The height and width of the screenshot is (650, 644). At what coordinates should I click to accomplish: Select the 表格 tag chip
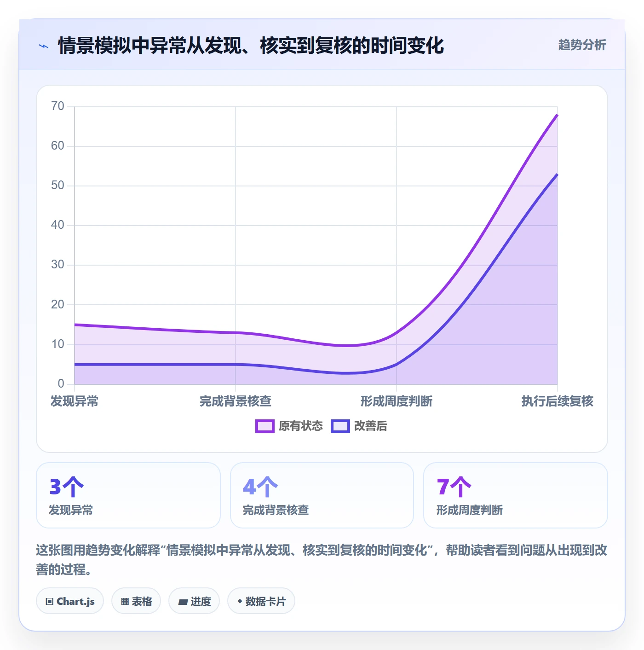click(136, 601)
